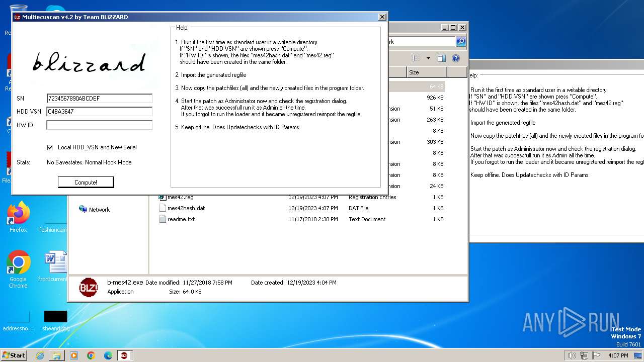Click the Explorer search box
This screenshot has width=644, height=362.
click(422, 42)
